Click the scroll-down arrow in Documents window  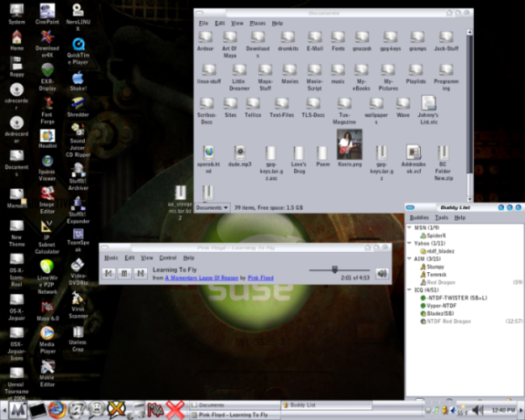(x=469, y=199)
